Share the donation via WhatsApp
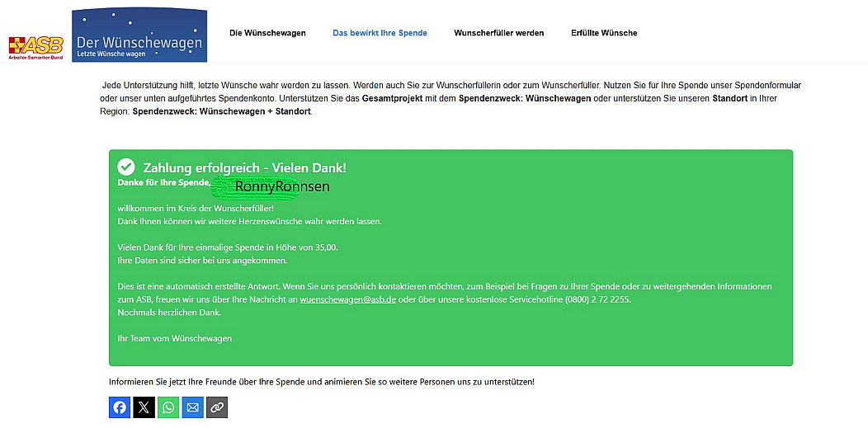Viewport: 868px width, 428px height. [168, 407]
